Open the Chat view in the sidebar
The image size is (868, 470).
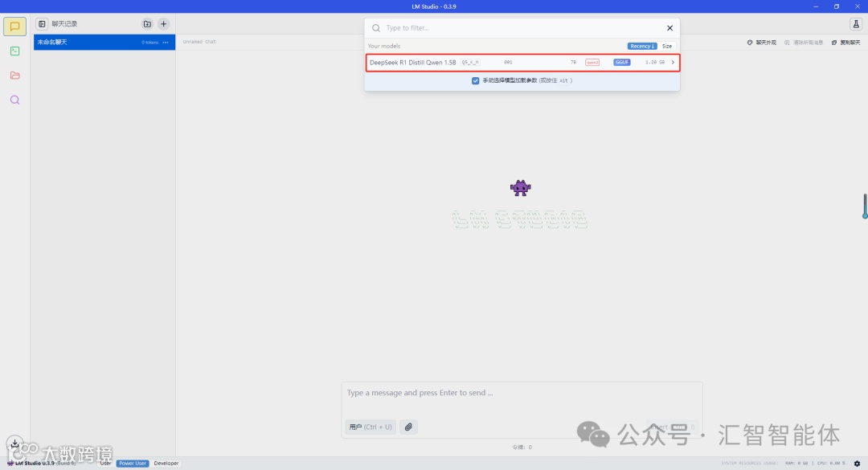[x=15, y=27]
